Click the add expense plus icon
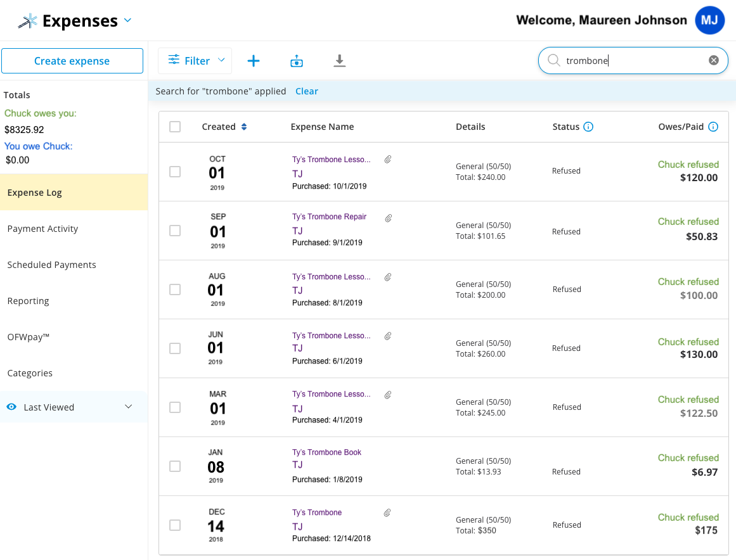 (254, 61)
